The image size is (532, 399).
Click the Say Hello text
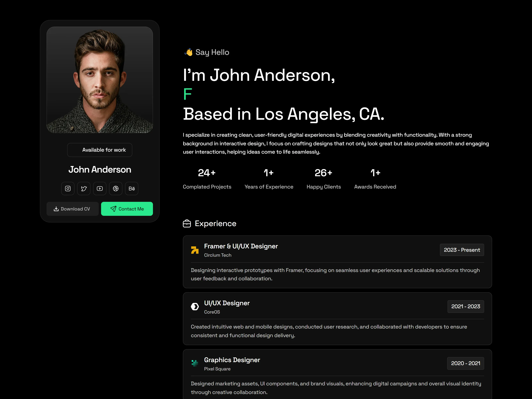[212, 52]
